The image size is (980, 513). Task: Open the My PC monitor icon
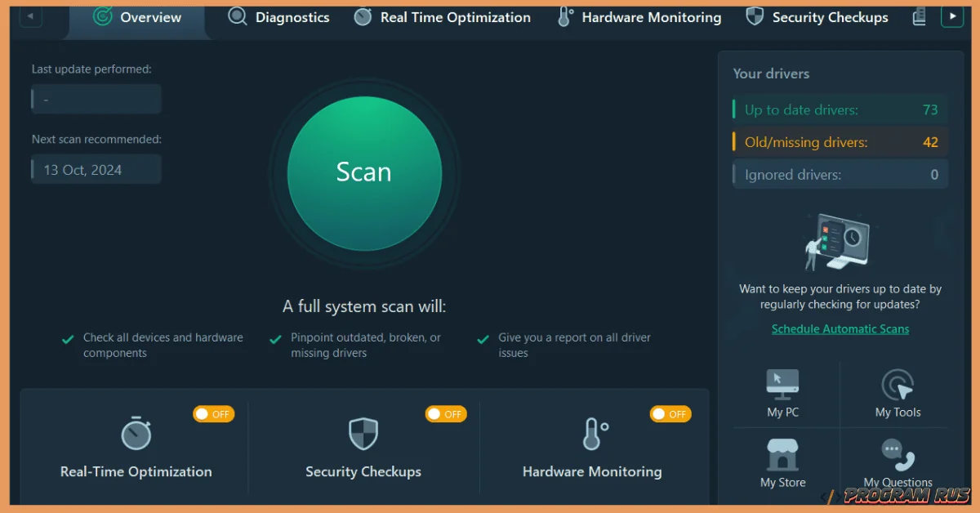coord(782,383)
